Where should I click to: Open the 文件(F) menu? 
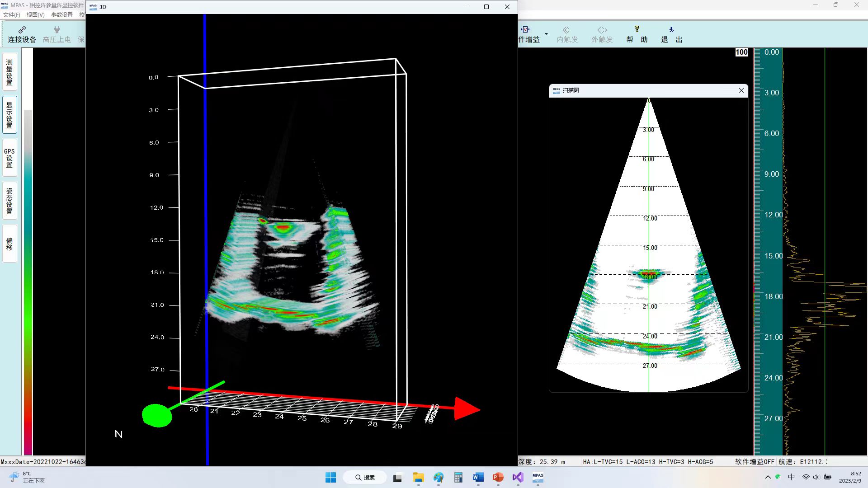point(11,15)
